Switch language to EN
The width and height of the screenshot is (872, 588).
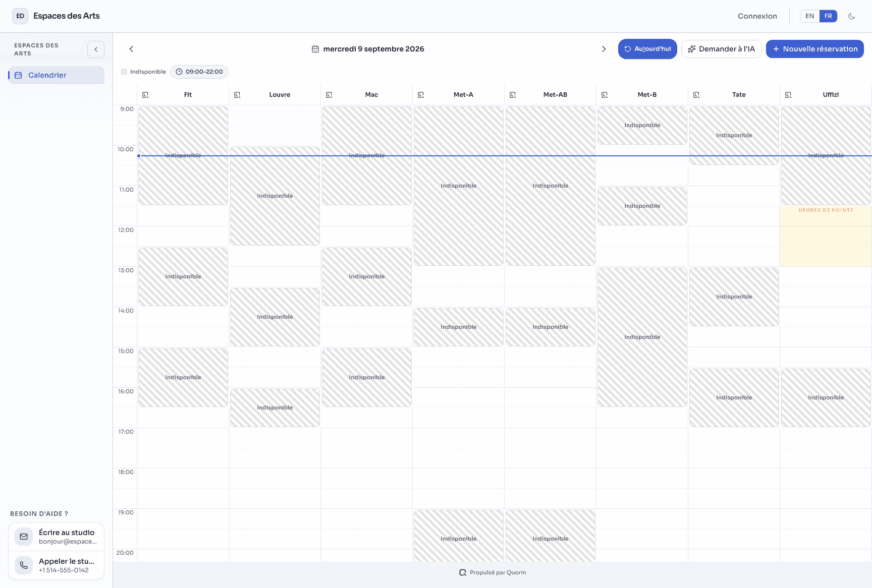pos(809,16)
